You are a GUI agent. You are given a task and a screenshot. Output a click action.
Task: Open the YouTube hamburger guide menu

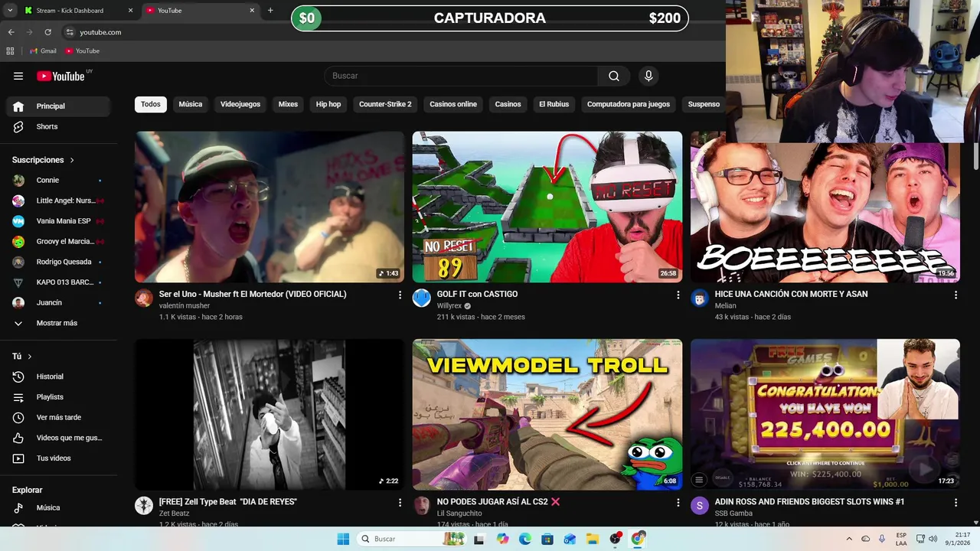point(18,76)
